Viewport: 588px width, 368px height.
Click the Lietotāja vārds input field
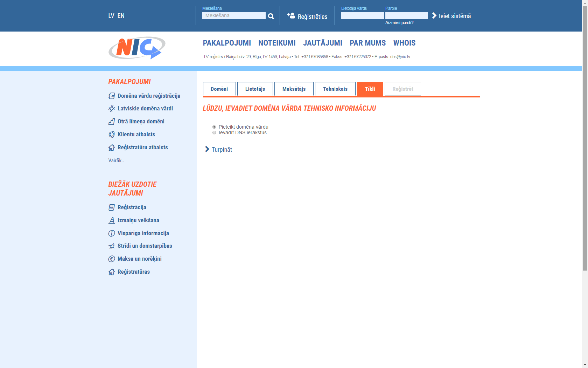coord(362,16)
